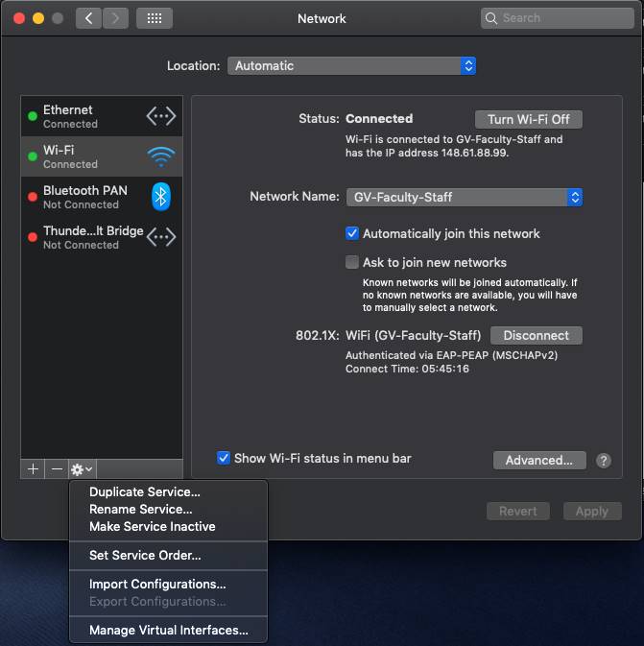Go back with the left arrow button
The image size is (644, 646).
88,18
